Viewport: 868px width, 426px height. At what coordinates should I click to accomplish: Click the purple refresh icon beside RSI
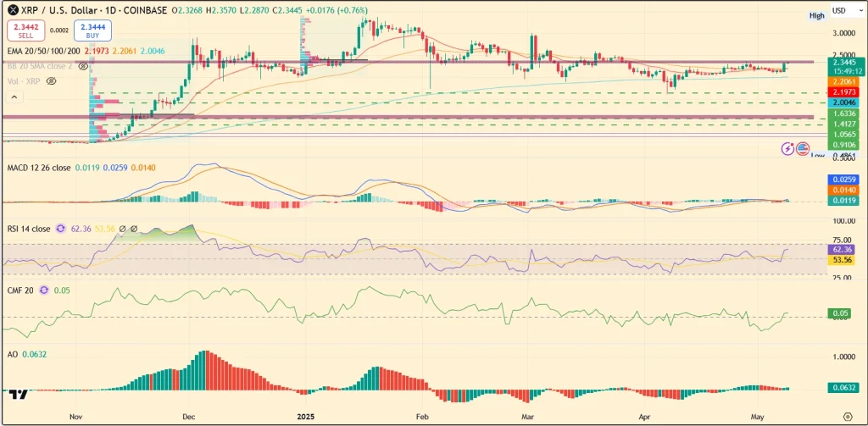click(x=61, y=229)
